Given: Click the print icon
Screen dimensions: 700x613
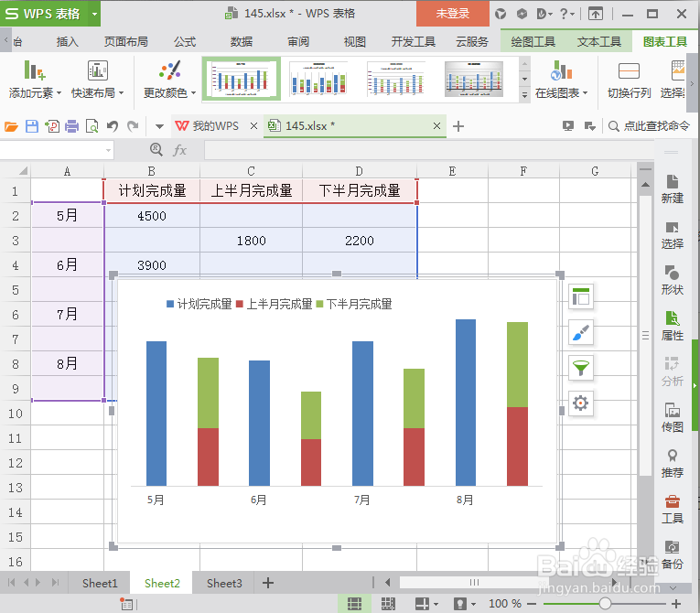Looking at the screenshot, I should (72, 127).
